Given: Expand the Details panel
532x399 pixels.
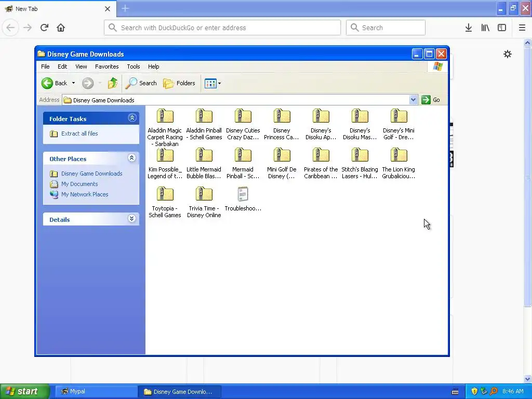Looking at the screenshot, I should [x=132, y=219].
